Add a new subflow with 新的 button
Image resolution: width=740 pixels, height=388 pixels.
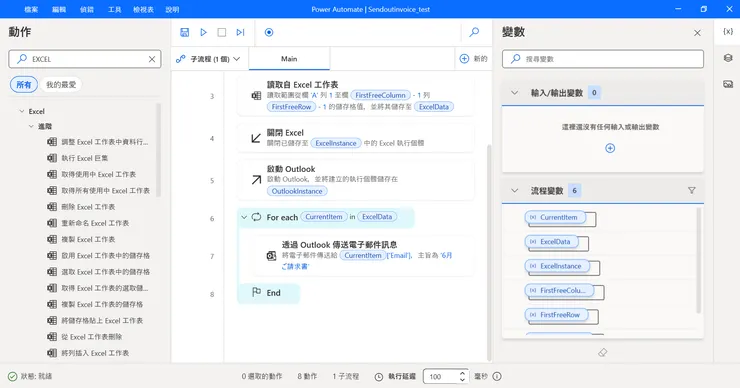[x=473, y=59]
